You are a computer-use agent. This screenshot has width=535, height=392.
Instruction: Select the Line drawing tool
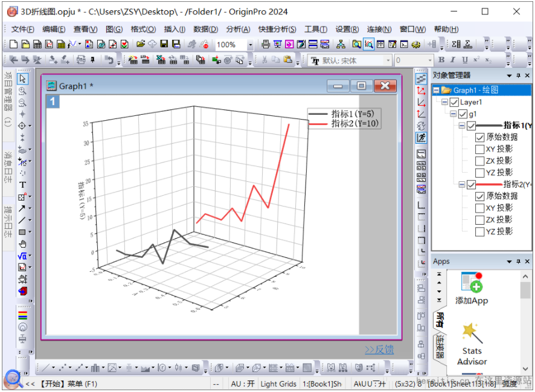[22, 220]
